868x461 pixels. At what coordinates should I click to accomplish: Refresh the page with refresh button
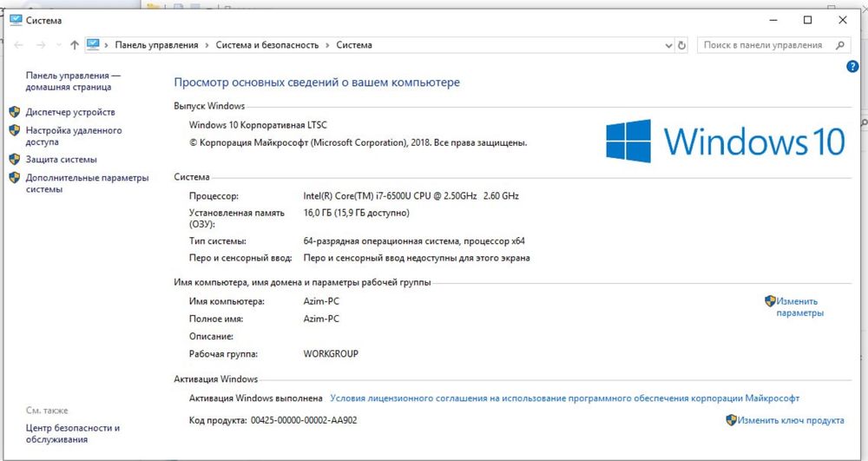[x=682, y=45]
